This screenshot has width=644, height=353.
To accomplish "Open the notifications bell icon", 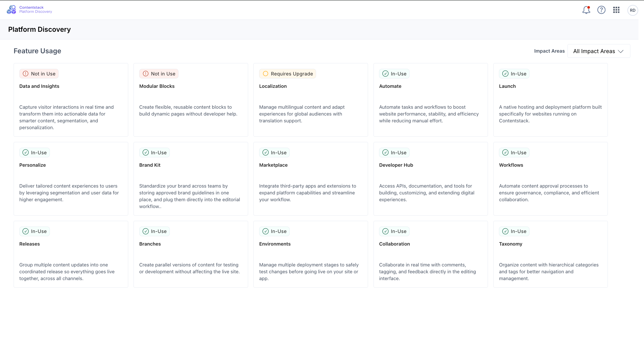I will coord(586,10).
